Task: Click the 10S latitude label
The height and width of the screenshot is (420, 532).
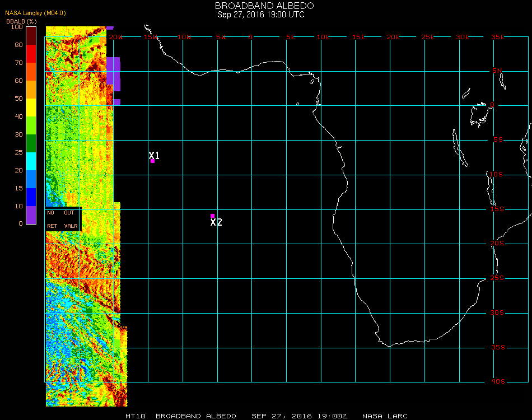Action: (496, 174)
